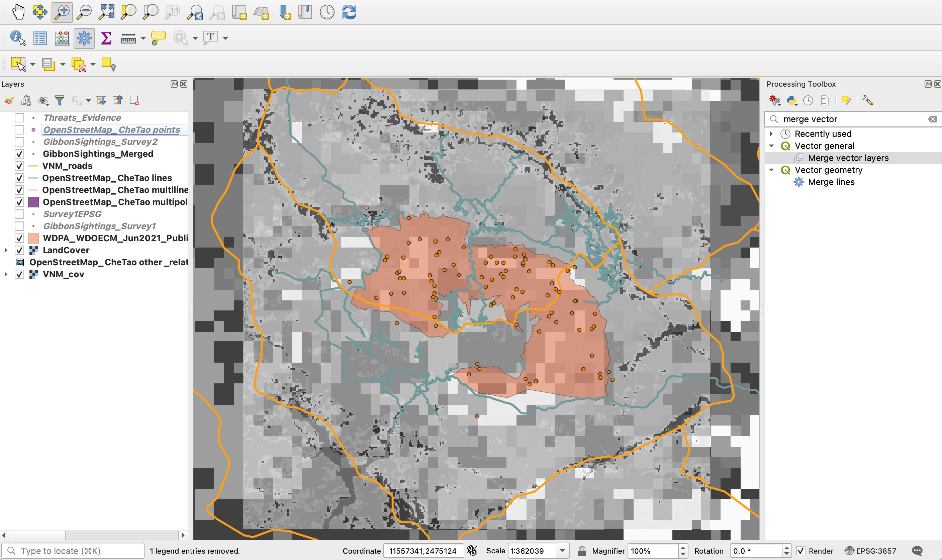Click Filter Legend funnel icon
942x560 pixels.
pyautogui.click(x=59, y=100)
